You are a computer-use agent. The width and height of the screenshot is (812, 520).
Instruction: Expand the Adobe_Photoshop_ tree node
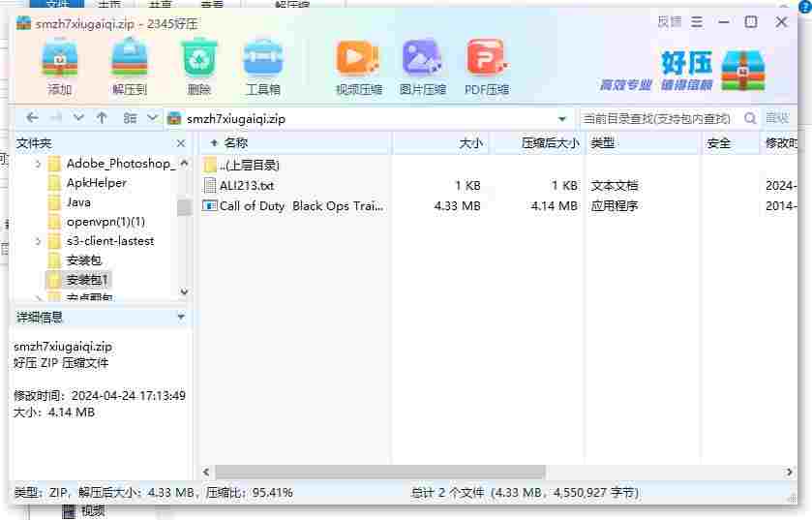click(38, 164)
